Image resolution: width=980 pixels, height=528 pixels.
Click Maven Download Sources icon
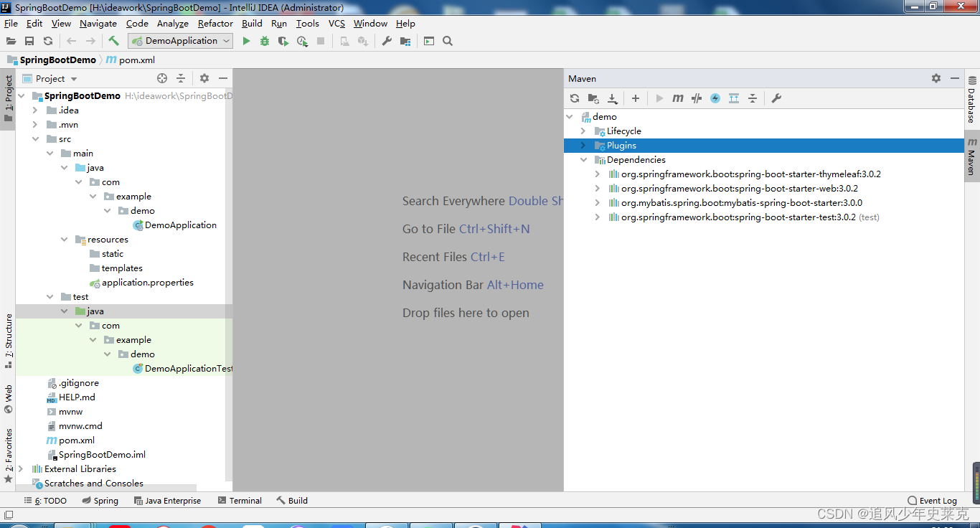(x=612, y=98)
